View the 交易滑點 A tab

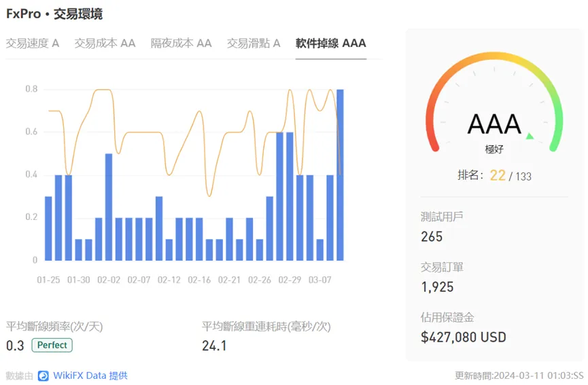click(x=254, y=43)
